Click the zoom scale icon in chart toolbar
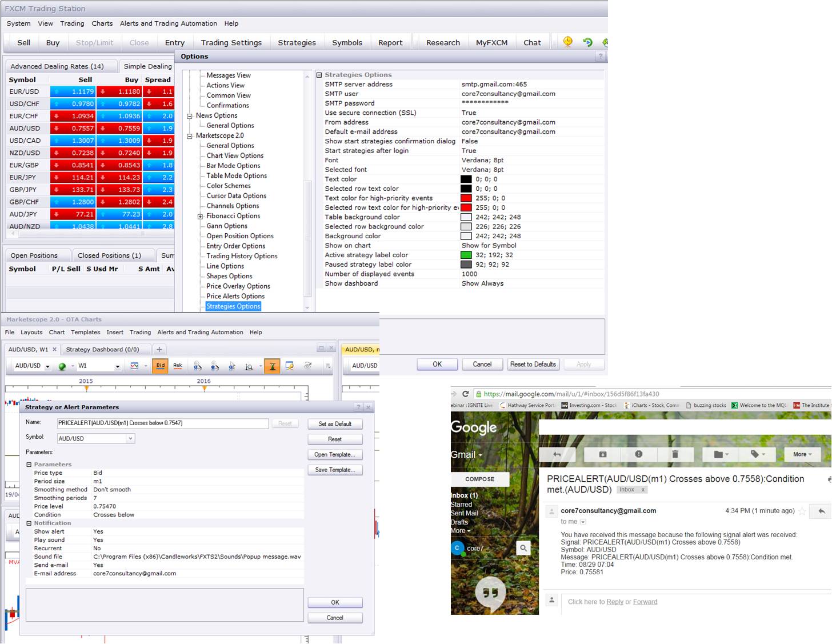Image resolution: width=832 pixels, height=644 pixels. 249,366
